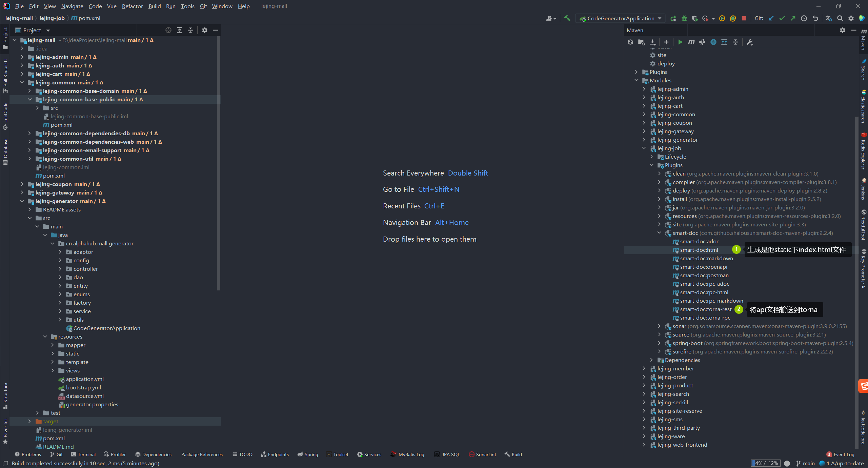The width and height of the screenshot is (868, 468).
Task: Toggle Show Dependencies in Maven toolbar
Action: click(724, 42)
